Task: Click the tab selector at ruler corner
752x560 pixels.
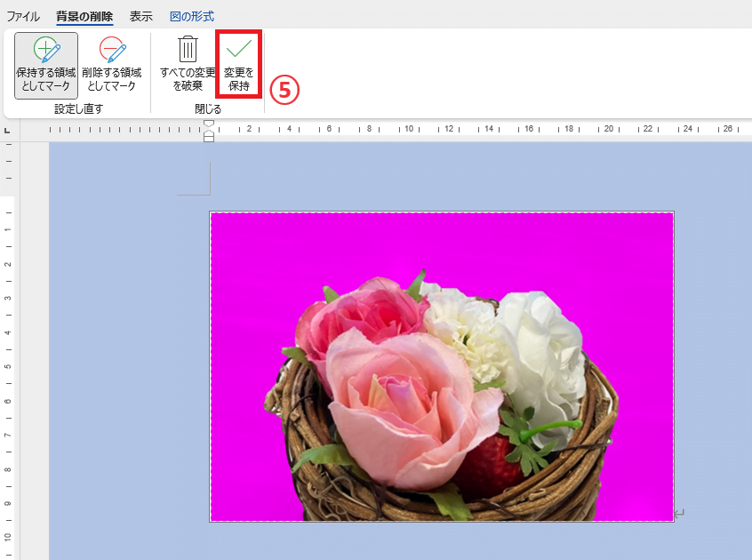Action: [x=7, y=130]
